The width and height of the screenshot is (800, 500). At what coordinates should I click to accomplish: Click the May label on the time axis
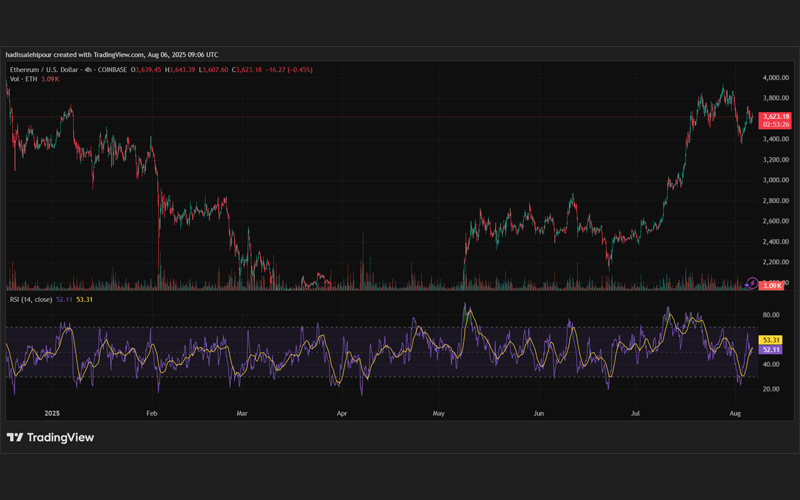[438, 413]
